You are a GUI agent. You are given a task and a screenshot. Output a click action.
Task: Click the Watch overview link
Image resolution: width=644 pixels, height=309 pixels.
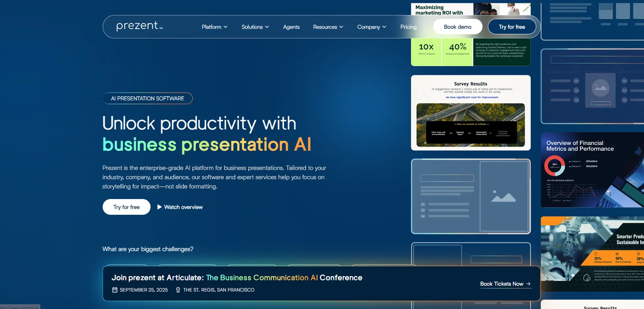click(180, 207)
